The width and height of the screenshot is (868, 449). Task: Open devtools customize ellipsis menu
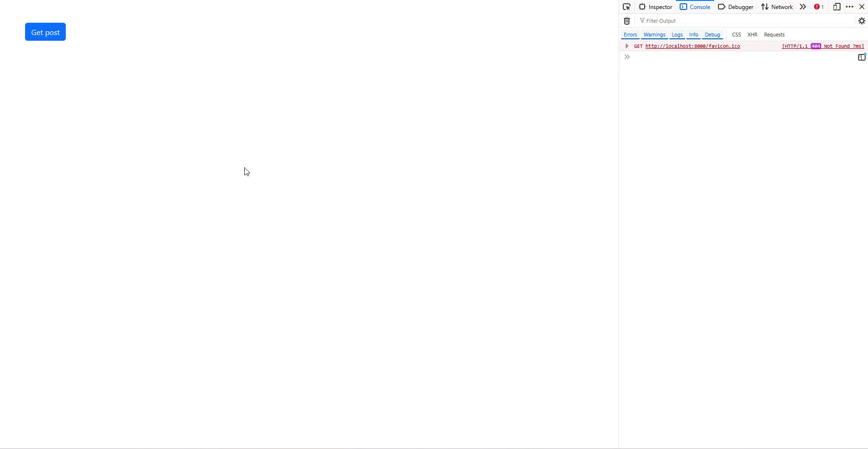tap(850, 7)
